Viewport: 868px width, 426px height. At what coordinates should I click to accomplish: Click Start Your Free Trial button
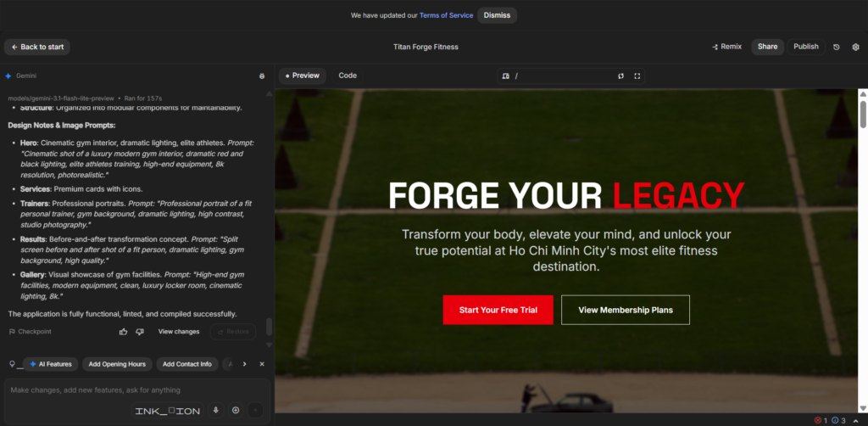pyautogui.click(x=498, y=310)
